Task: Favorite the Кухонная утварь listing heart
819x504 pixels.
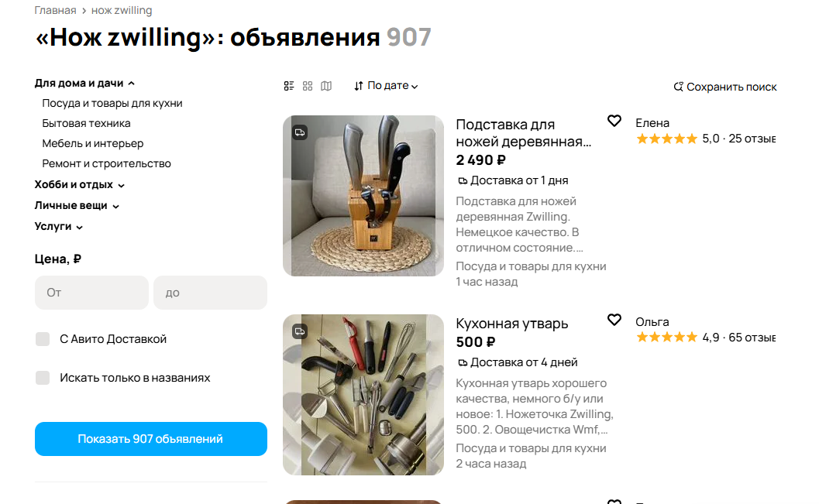Action: [614, 320]
